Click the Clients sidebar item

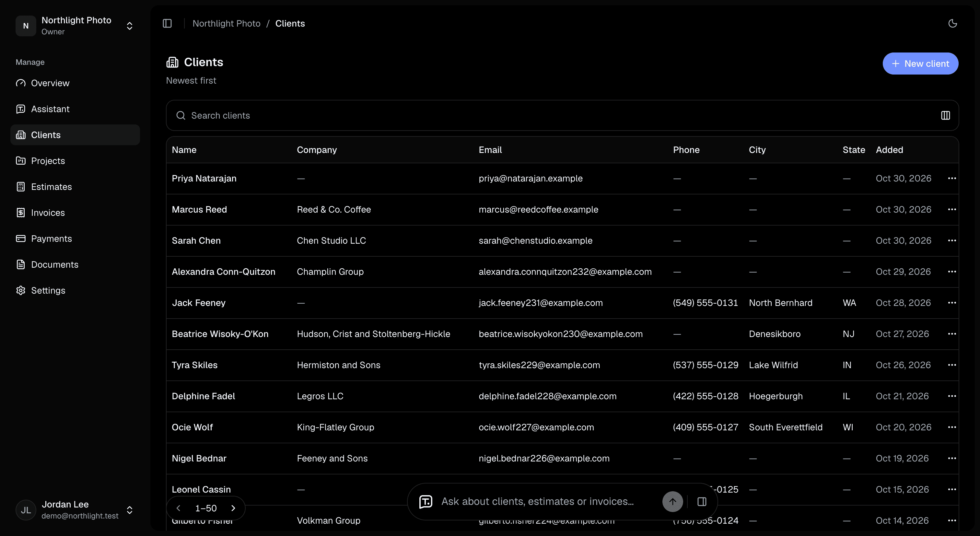(75, 135)
